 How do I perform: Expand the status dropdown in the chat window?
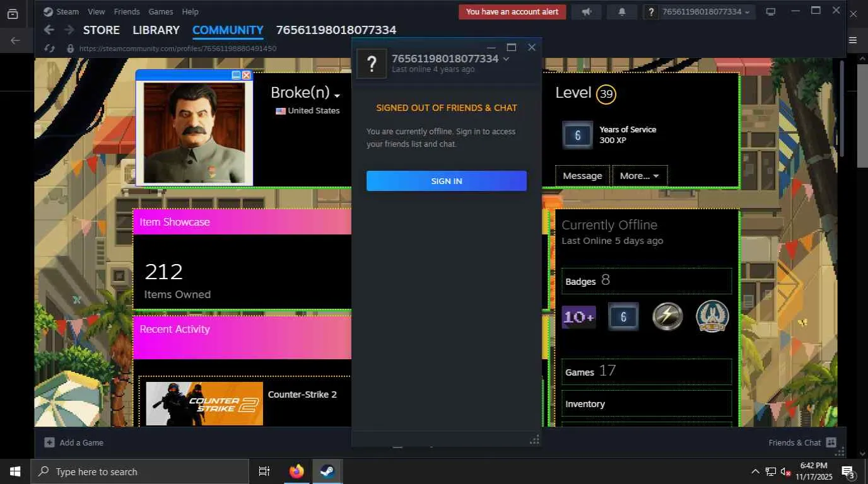[x=505, y=59]
